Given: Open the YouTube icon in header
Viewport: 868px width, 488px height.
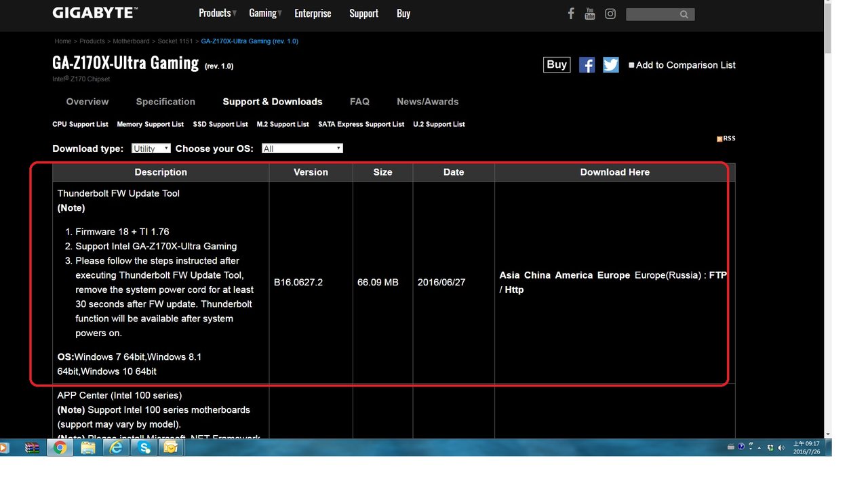Looking at the screenshot, I should (590, 14).
